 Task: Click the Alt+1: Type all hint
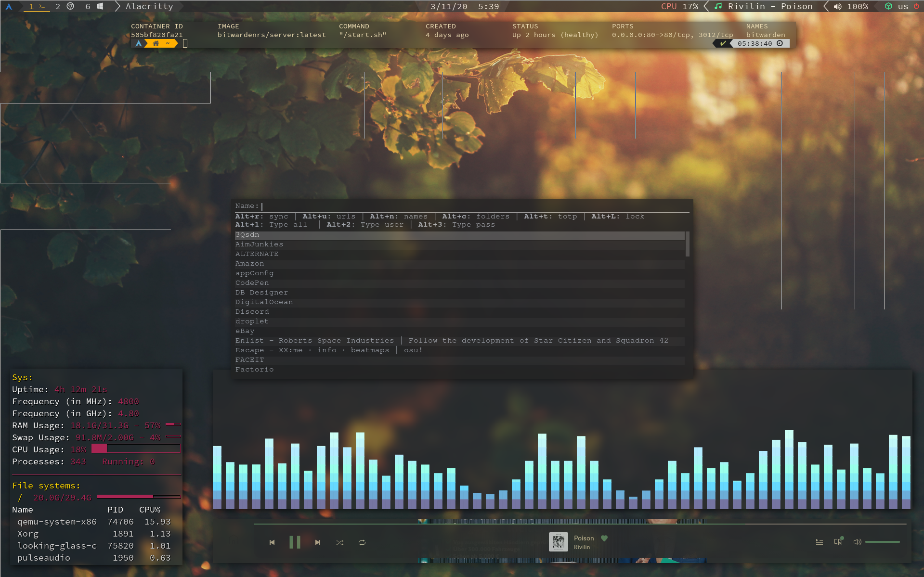click(x=271, y=225)
